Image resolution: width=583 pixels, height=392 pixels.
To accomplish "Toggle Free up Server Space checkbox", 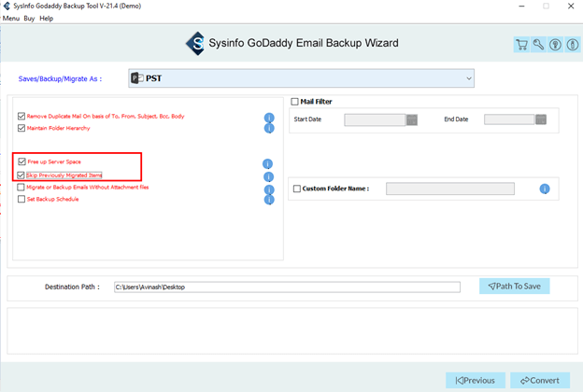I will tap(21, 161).
